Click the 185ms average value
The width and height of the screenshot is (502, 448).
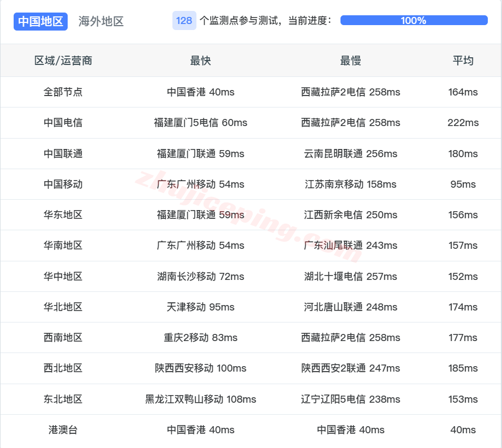pos(463,368)
